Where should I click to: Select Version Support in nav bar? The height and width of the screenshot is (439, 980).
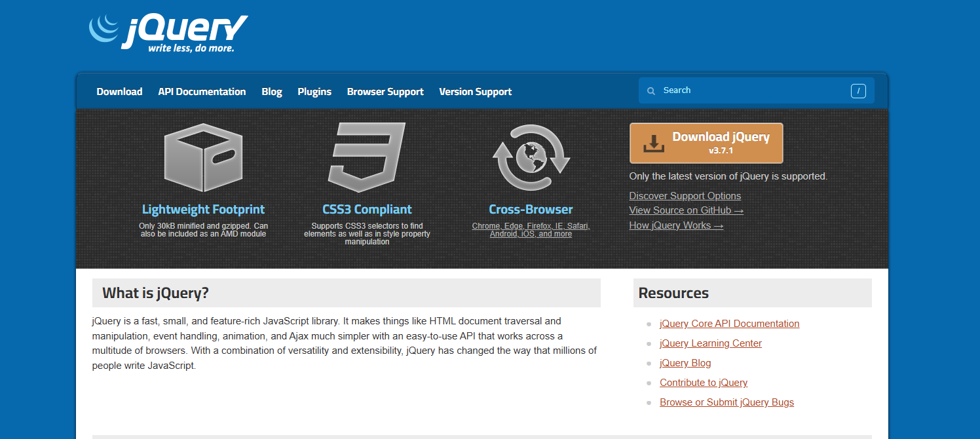click(476, 92)
